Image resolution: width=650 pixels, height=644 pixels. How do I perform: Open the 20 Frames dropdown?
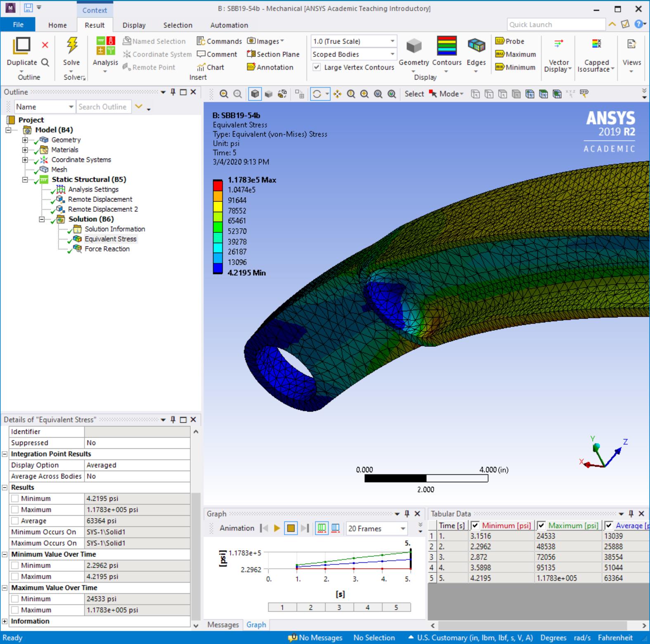click(x=377, y=528)
